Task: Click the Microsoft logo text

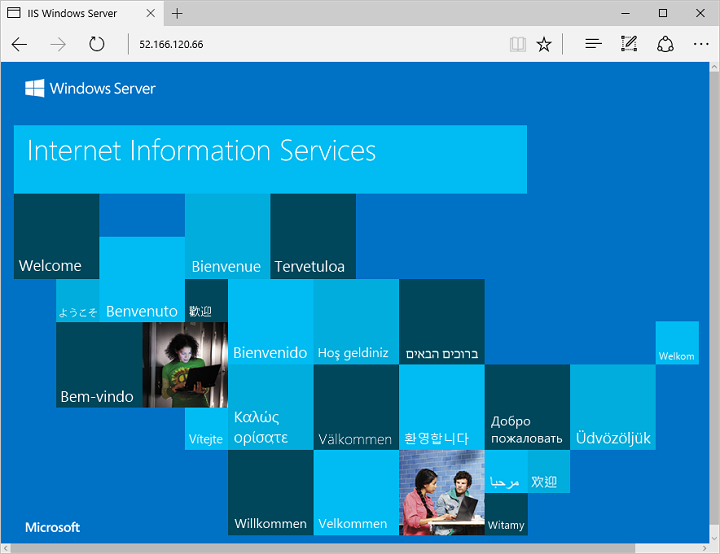Action: click(52, 527)
